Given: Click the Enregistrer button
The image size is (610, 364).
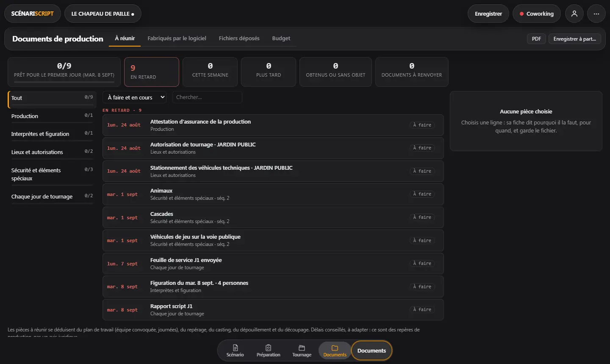Looking at the screenshot, I should coord(488,14).
